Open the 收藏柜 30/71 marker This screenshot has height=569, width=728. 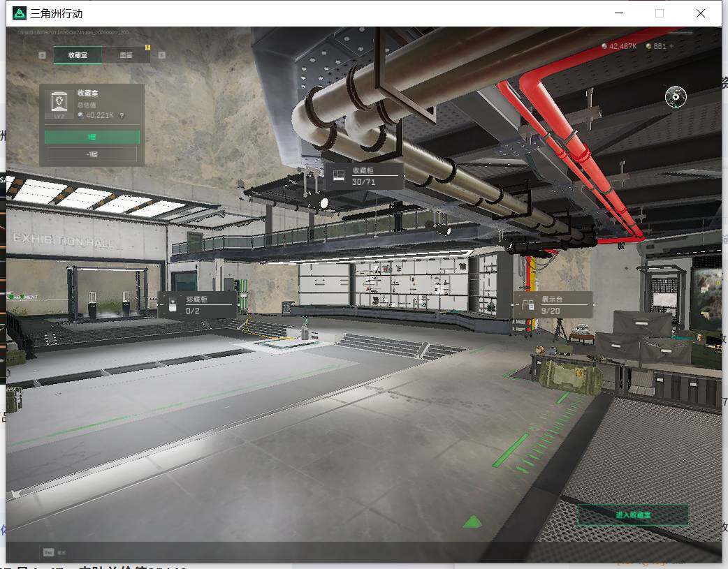(x=363, y=176)
